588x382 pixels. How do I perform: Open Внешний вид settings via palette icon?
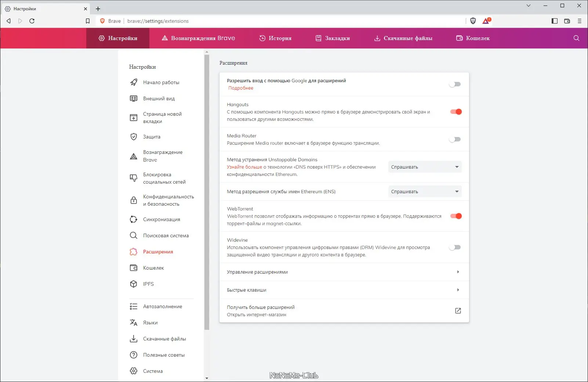[x=133, y=98]
